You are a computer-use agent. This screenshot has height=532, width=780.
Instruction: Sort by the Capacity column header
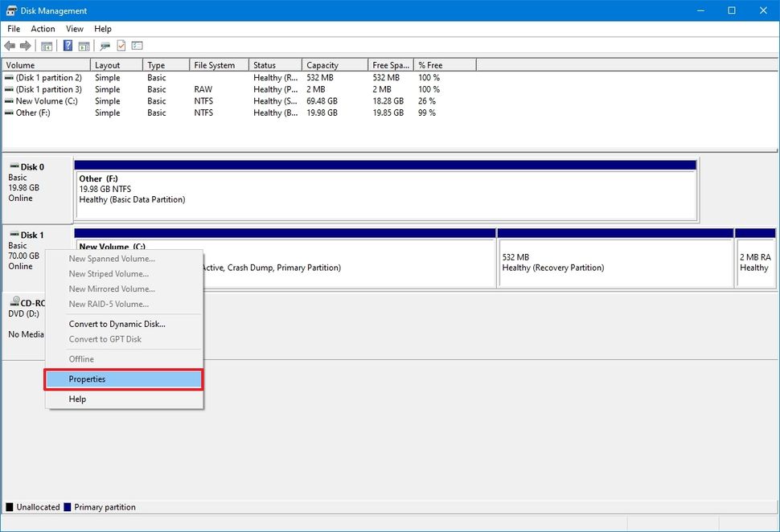(322, 65)
